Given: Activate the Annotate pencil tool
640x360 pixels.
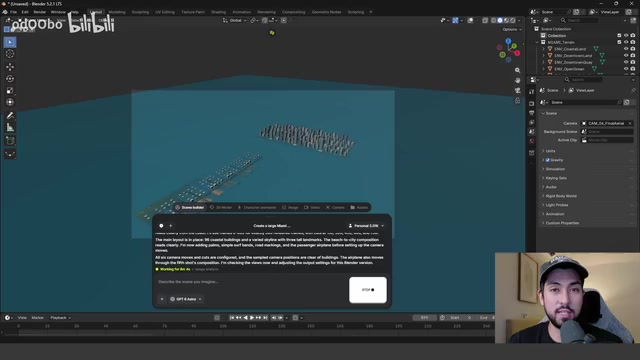Looking at the screenshot, I should [10, 116].
